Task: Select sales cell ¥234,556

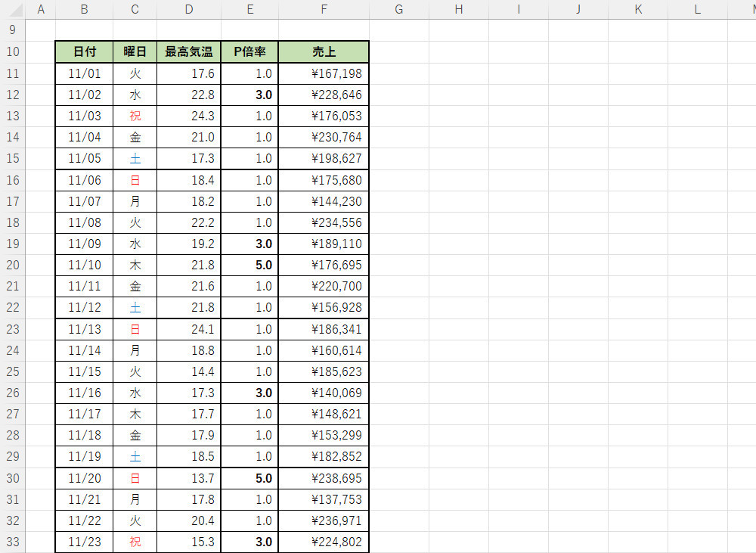Action: point(324,222)
